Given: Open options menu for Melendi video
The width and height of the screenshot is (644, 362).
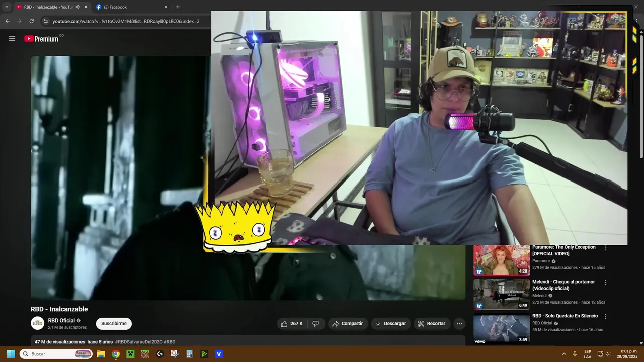Looking at the screenshot, I should [606, 283].
